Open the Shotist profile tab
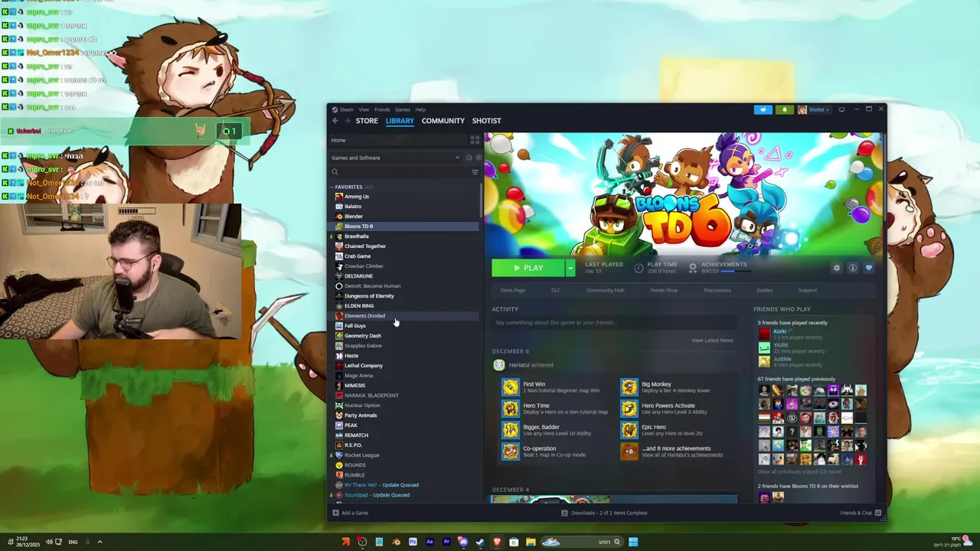Image resolution: width=980 pixels, height=551 pixels. tap(486, 121)
